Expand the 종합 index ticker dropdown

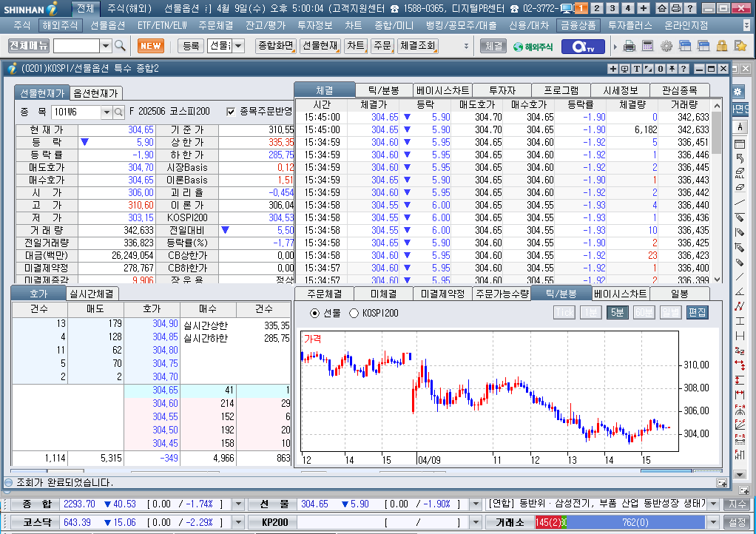tap(238, 504)
